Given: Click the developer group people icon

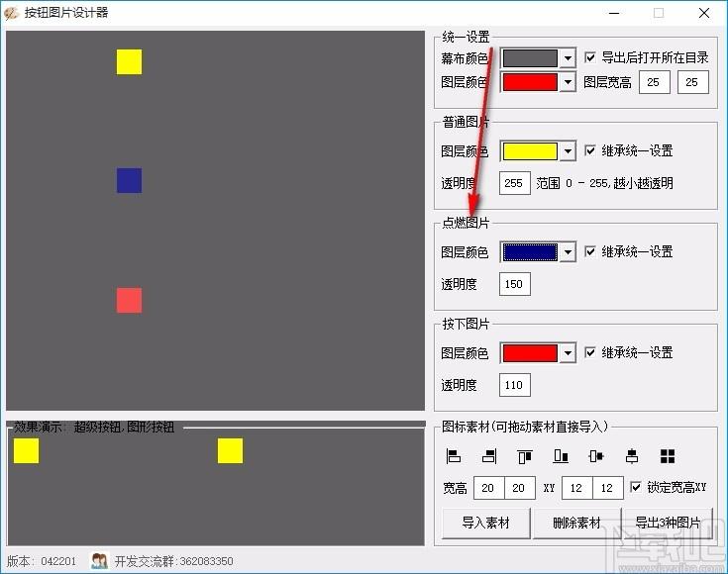Looking at the screenshot, I should (99, 561).
